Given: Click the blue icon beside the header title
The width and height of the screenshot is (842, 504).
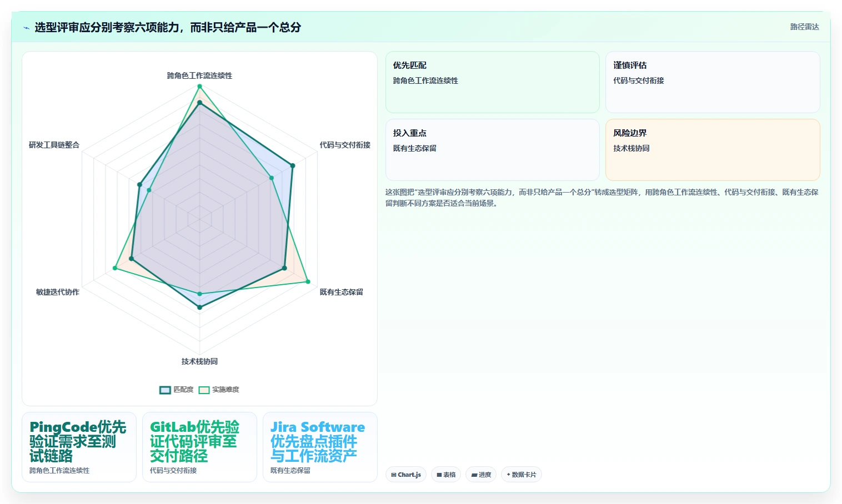Looking at the screenshot, I should 26,28.
